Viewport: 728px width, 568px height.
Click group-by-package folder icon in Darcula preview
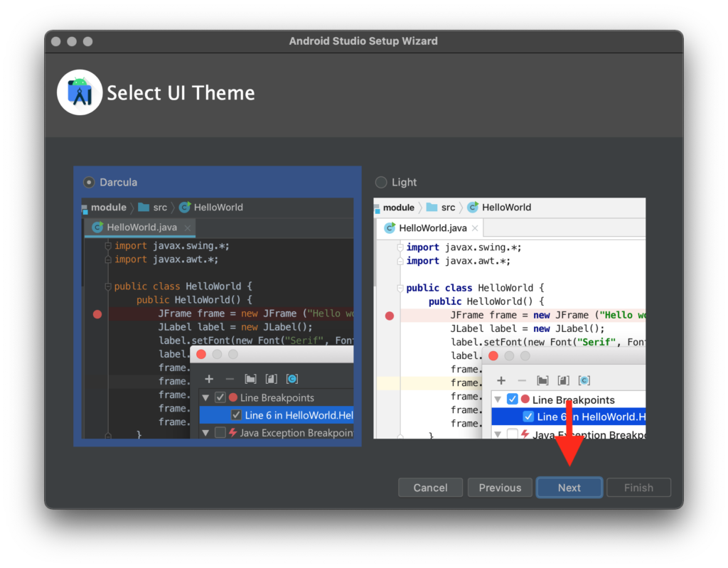(x=250, y=379)
